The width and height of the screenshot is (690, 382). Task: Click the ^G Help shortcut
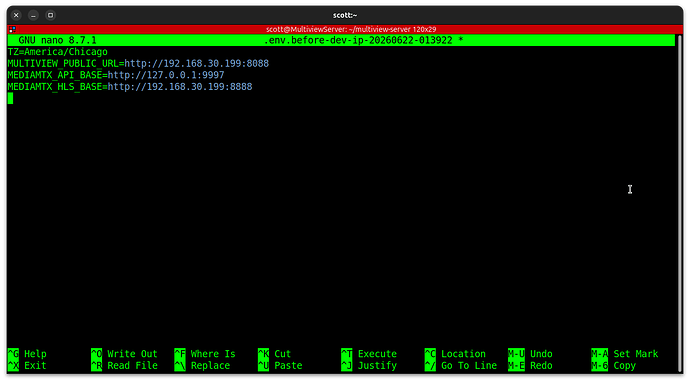tap(27, 354)
